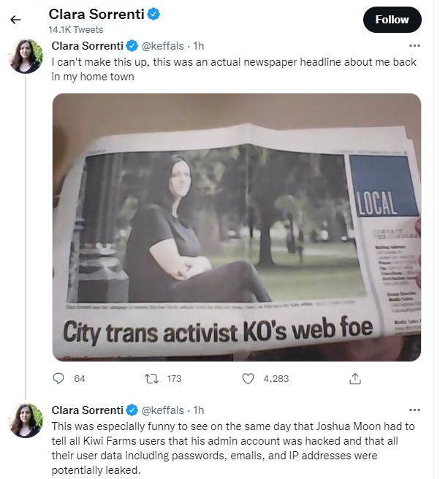Open the newspaper photo in the tweet
448x479 pixels.
237,226
